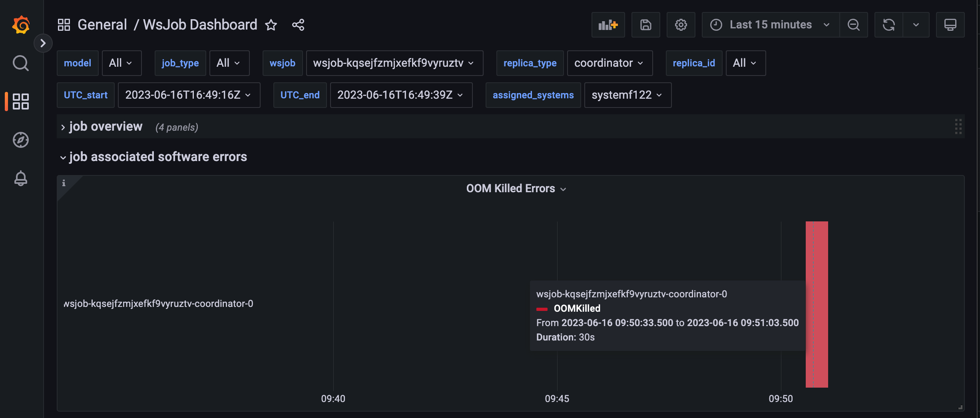980x418 pixels.
Task: Zoom out the time range
Action: pyautogui.click(x=853, y=25)
